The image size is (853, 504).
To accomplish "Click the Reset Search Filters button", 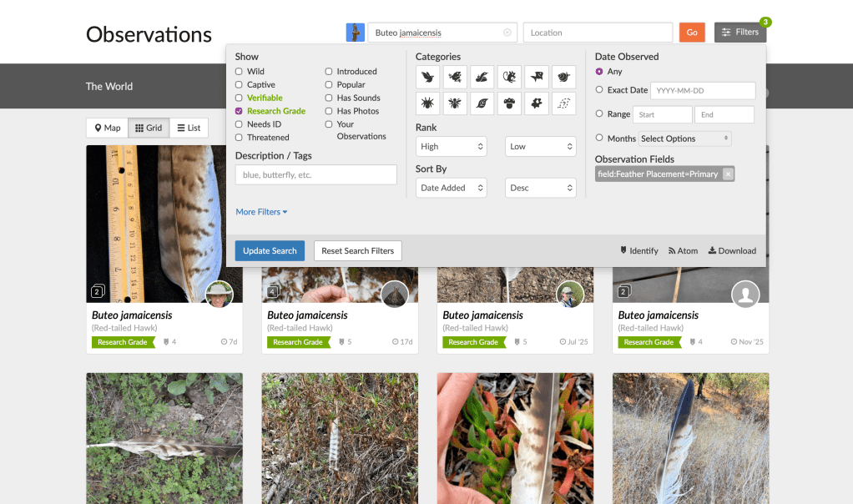I will pyautogui.click(x=357, y=251).
